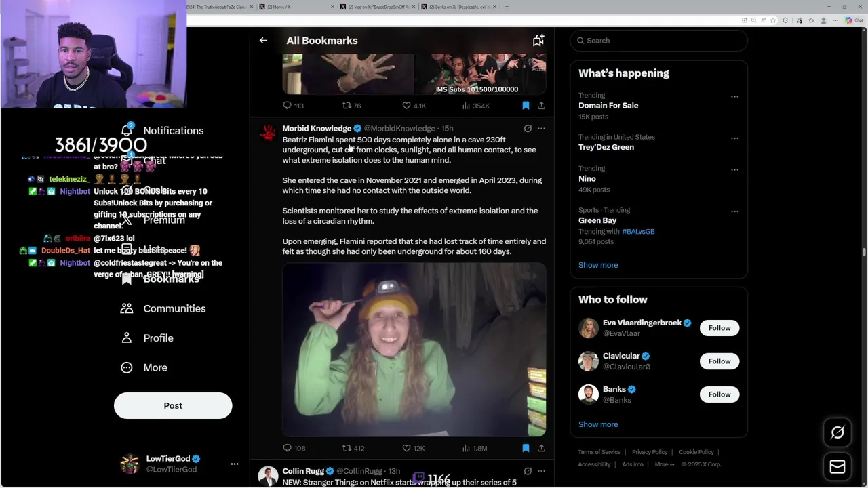The image size is (868, 488).
Task: Open Messages floating envelope button
Action: [837, 467]
